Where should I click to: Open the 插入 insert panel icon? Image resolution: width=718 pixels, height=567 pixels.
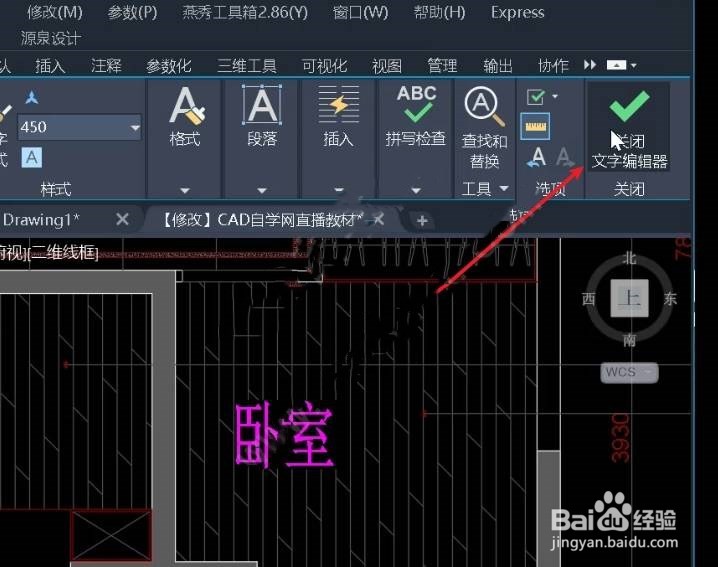pyautogui.click(x=339, y=117)
